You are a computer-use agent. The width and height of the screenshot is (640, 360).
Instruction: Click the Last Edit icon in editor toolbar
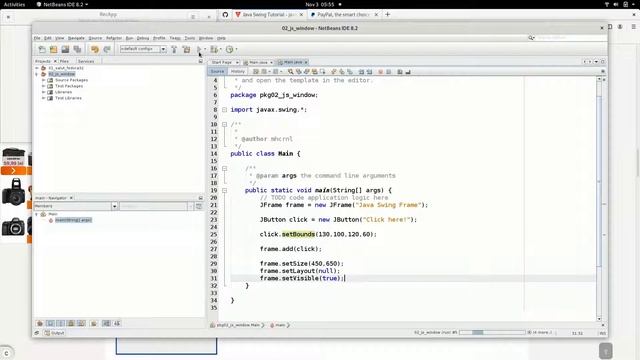256,71
